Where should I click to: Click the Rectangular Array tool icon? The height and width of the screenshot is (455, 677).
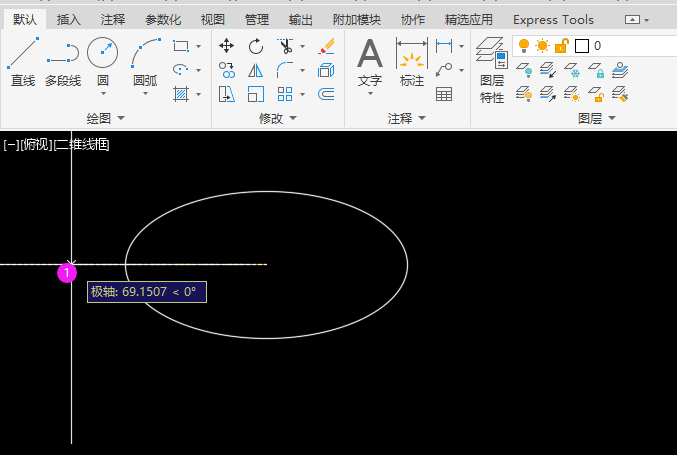tap(285, 94)
